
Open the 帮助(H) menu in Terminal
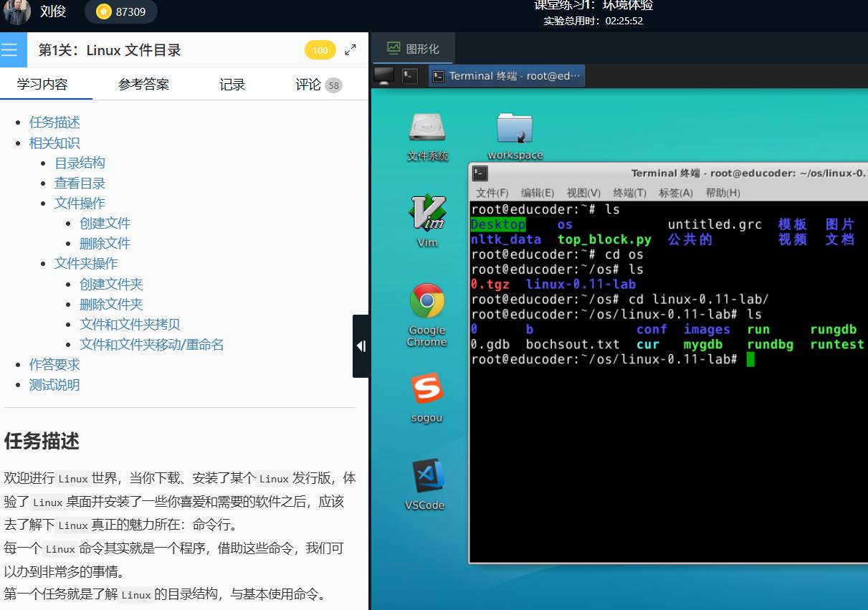coord(722,193)
